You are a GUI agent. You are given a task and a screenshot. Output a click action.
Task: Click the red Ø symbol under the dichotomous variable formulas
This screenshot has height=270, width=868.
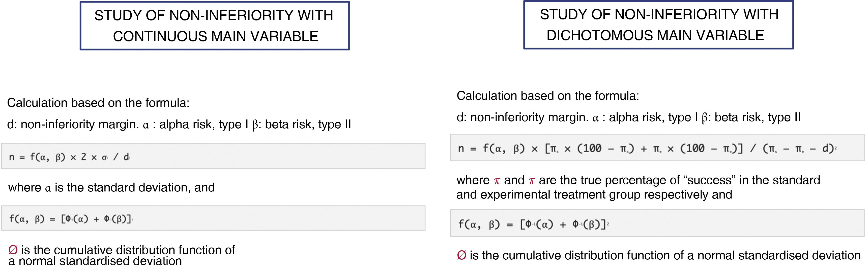coord(461,255)
